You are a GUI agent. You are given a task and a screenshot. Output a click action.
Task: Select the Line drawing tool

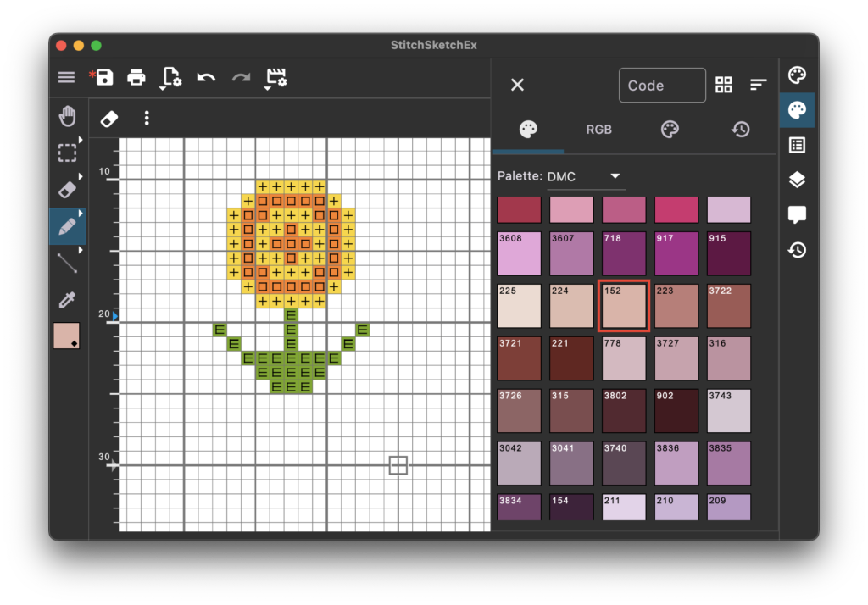[67, 263]
